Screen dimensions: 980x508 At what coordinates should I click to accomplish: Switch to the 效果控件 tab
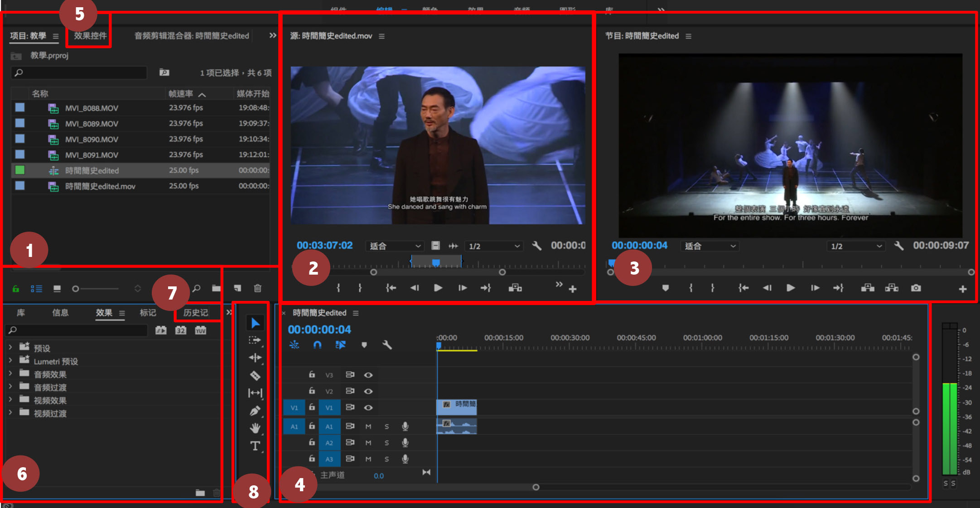pos(90,36)
